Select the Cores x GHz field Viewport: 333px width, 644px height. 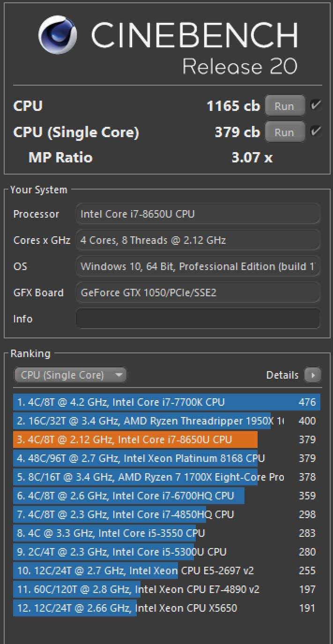(198, 240)
